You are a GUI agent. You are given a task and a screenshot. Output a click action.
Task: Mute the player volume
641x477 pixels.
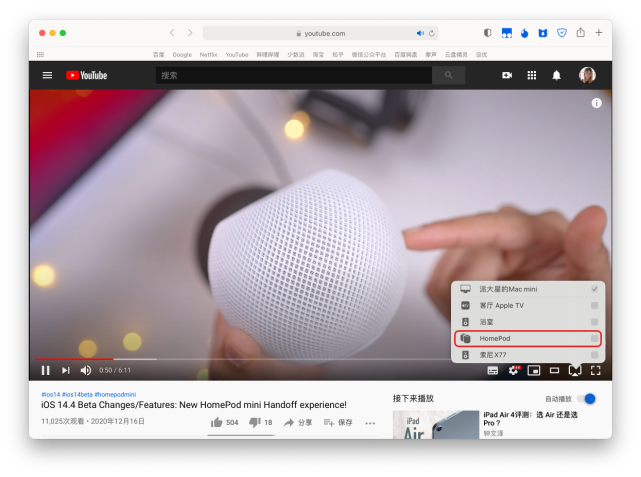(x=86, y=370)
